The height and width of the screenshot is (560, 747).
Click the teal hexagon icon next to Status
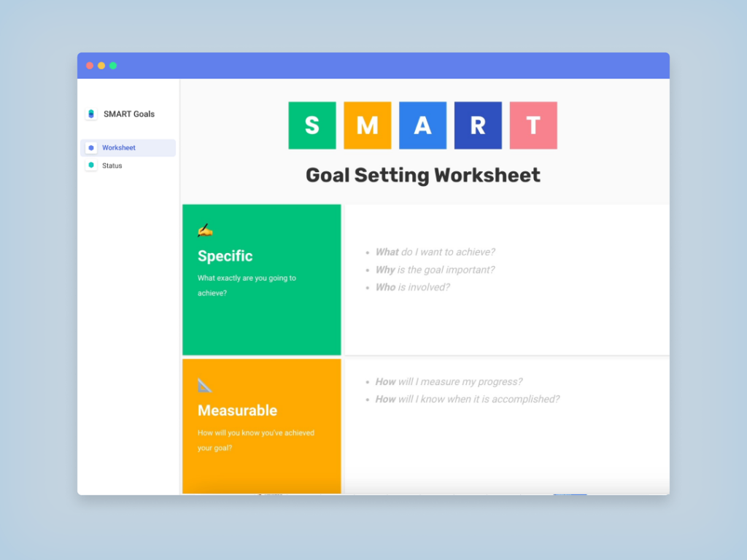point(90,166)
